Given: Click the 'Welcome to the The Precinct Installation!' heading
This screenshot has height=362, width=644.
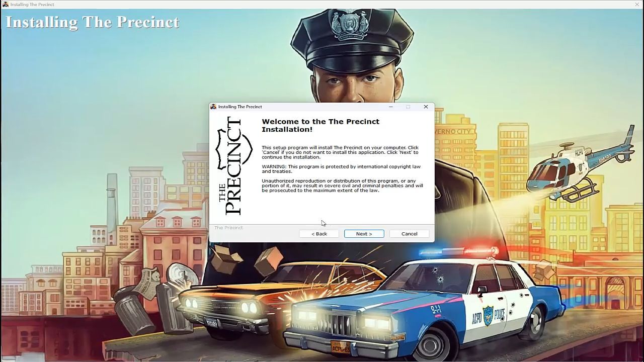Looking at the screenshot, I should (320, 125).
